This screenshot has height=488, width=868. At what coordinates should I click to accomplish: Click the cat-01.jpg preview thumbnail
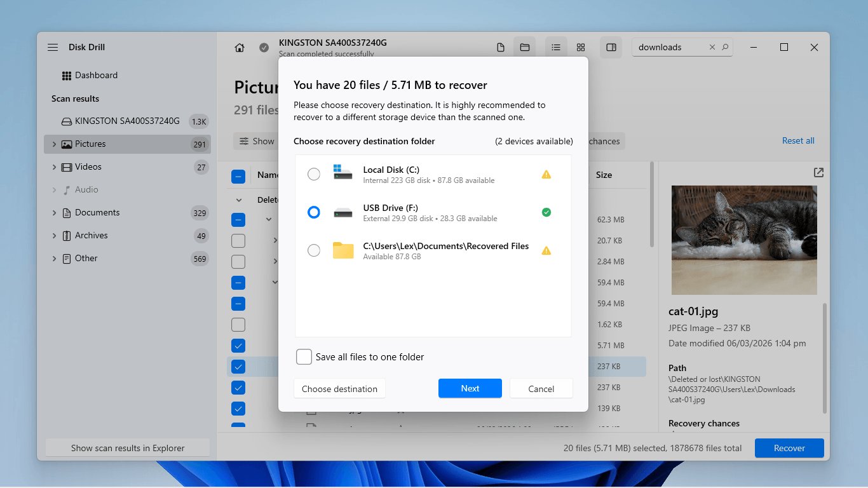(x=744, y=240)
